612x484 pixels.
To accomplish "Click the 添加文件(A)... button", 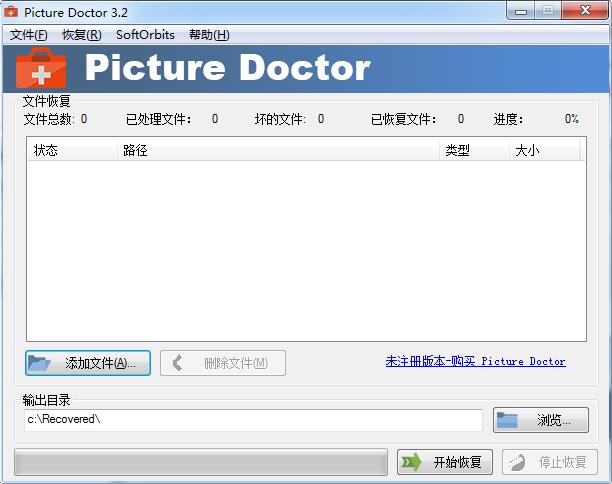I will [x=88, y=363].
